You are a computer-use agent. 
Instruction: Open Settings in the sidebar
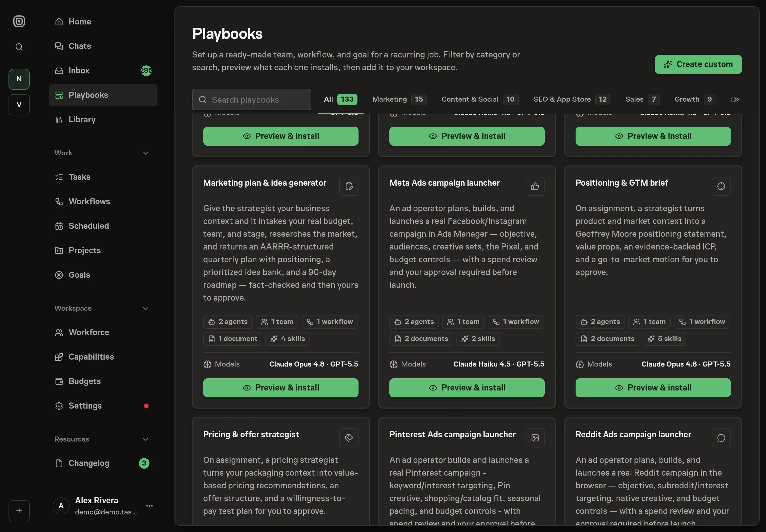(103, 406)
